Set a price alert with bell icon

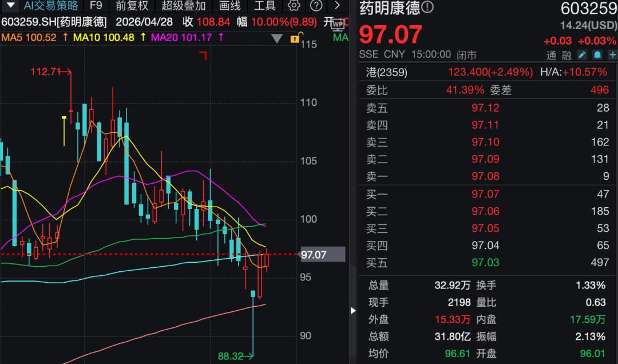(597, 55)
